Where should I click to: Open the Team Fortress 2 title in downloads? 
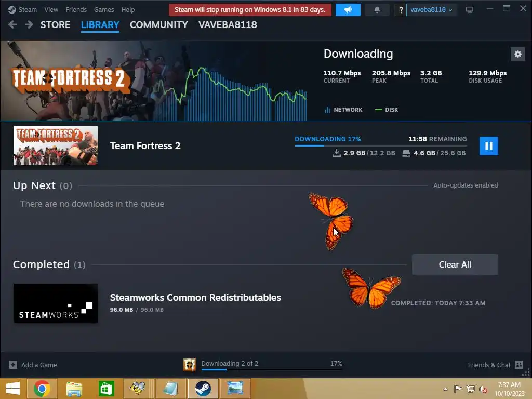pos(145,146)
